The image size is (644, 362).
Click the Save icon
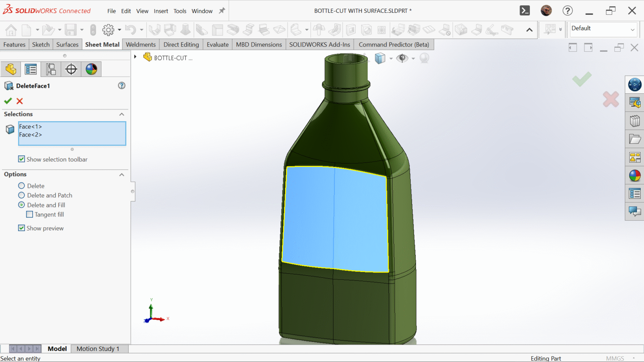[x=71, y=30]
